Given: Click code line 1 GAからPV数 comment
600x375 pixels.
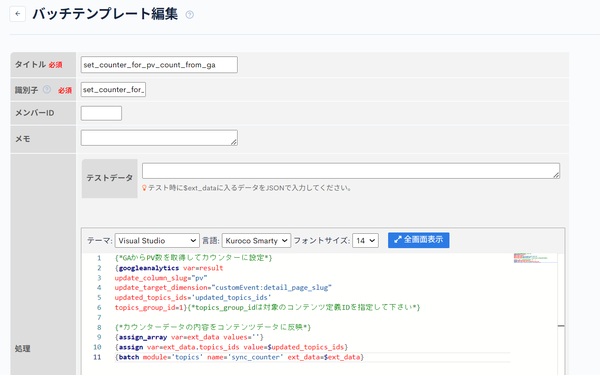Looking at the screenshot, I should pyautogui.click(x=193, y=258).
